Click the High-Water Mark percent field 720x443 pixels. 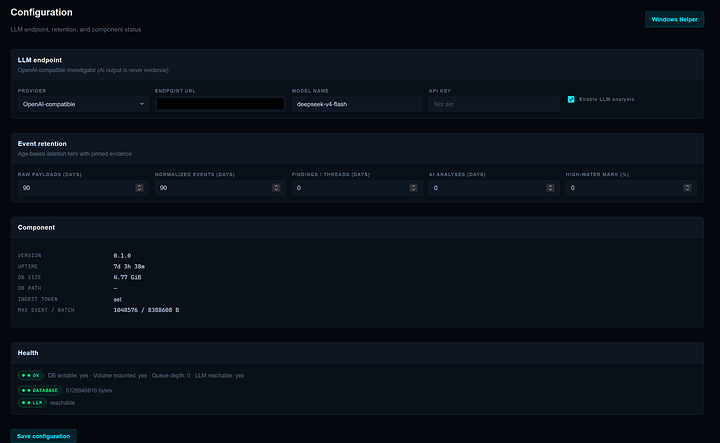point(631,188)
